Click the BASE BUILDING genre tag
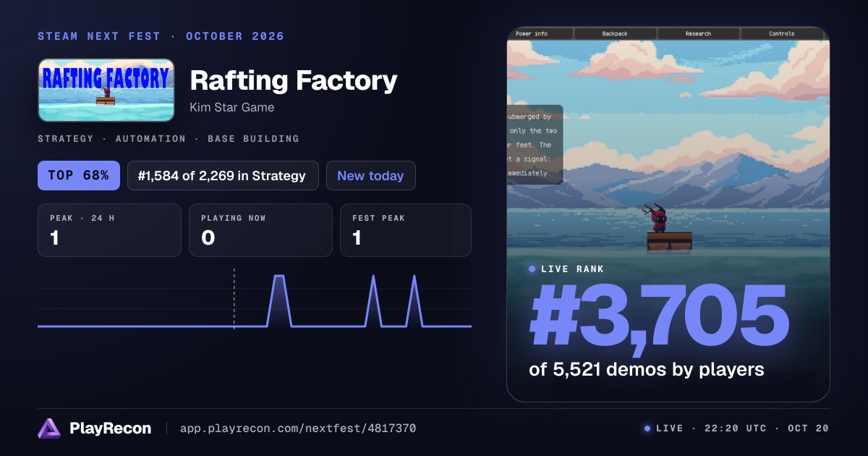 pos(253,138)
